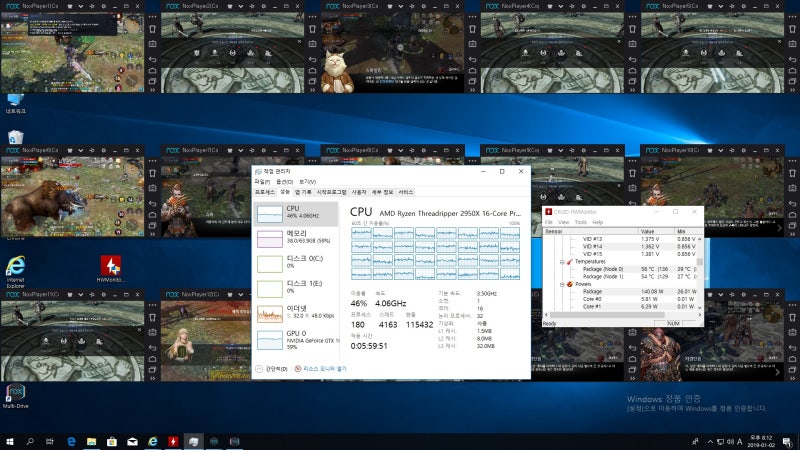Image resolution: width=800 pixels, height=450 pixels.
Task: Click the taskbar search magnifier icon
Action: click(x=30, y=442)
